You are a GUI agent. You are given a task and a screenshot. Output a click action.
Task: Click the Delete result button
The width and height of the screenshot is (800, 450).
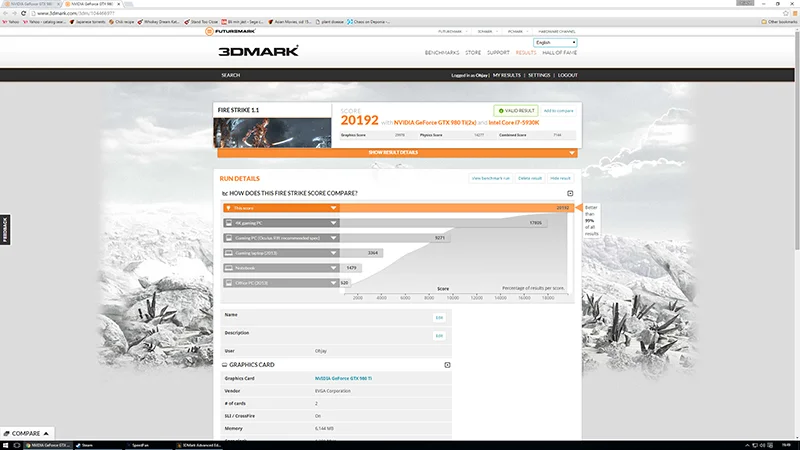(x=530, y=178)
